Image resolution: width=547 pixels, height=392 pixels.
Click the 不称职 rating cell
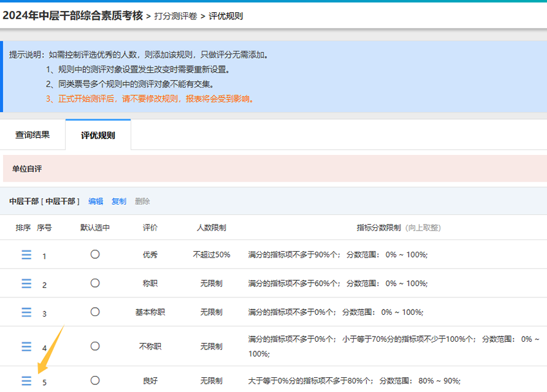click(151, 346)
